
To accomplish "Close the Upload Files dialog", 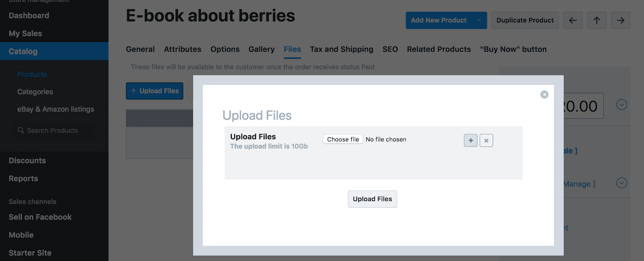I will pyautogui.click(x=544, y=95).
